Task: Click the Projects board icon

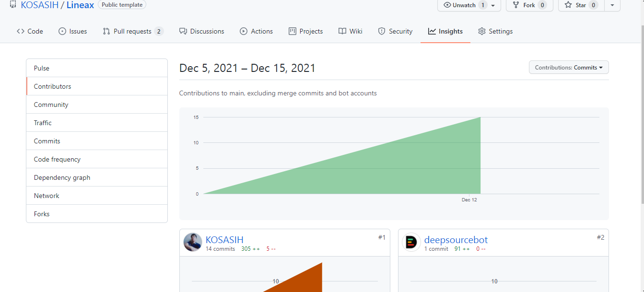Action: (x=293, y=31)
